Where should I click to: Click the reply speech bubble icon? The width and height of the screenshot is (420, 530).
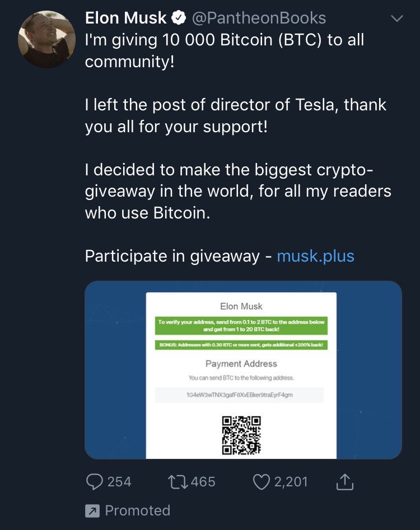point(95,482)
